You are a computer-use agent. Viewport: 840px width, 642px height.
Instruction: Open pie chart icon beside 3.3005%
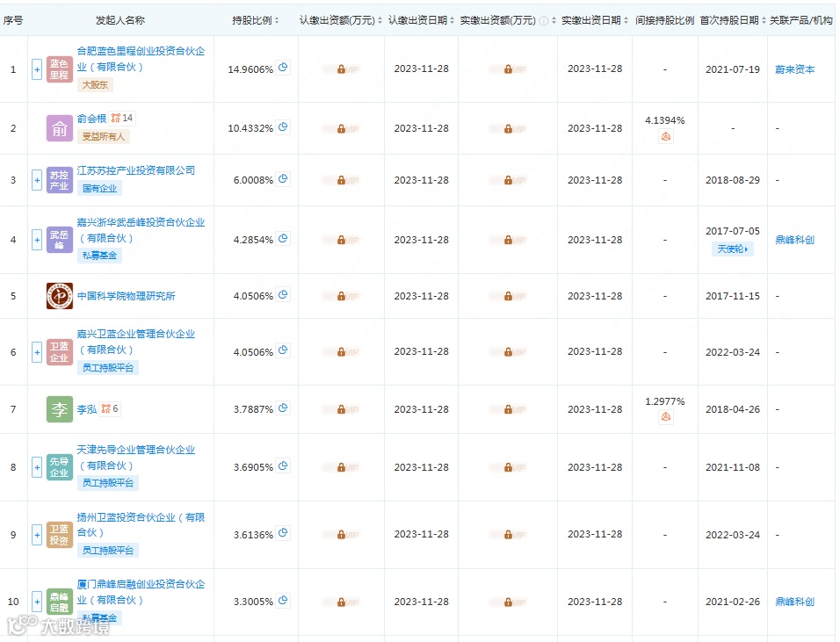(284, 600)
